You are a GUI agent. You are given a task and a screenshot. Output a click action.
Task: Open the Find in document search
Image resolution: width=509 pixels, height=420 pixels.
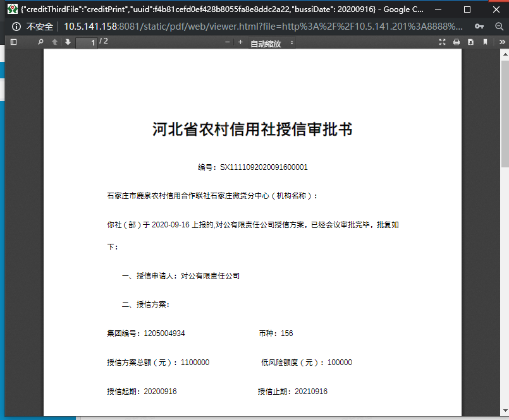pyautogui.click(x=40, y=42)
